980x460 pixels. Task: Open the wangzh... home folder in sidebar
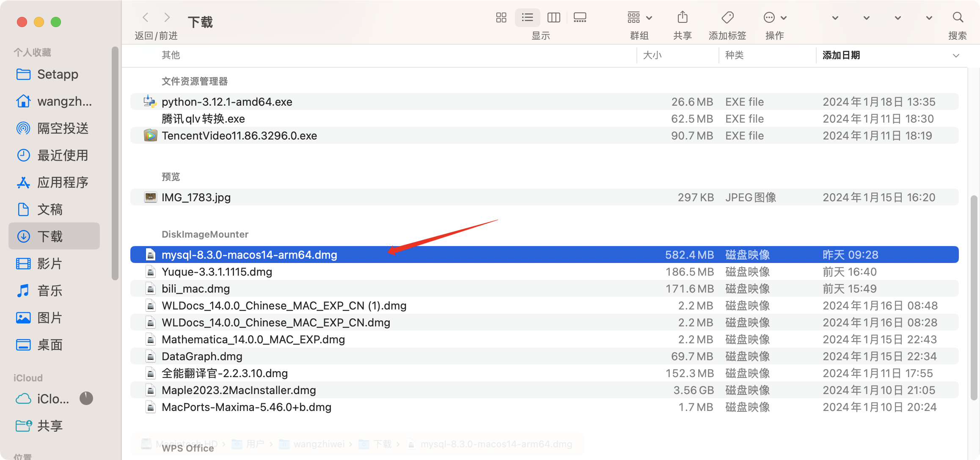[x=54, y=101]
